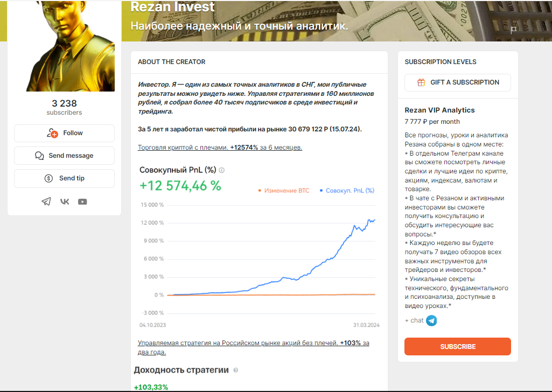Click GIFT A SUBSCRIPTION button
This screenshot has height=392, width=552.
pyautogui.click(x=458, y=82)
